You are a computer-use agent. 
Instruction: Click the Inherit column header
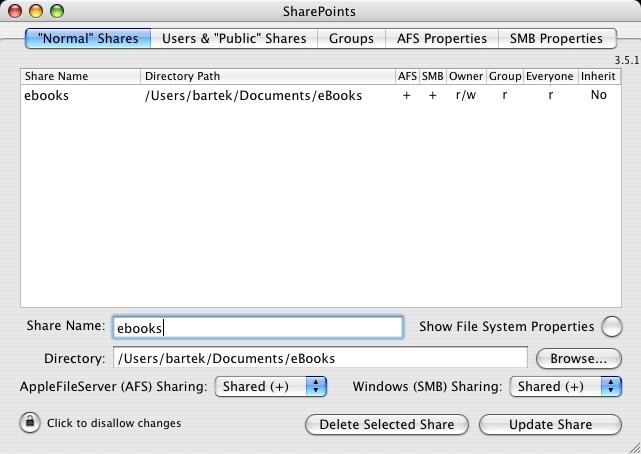pyautogui.click(x=598, y=76)
